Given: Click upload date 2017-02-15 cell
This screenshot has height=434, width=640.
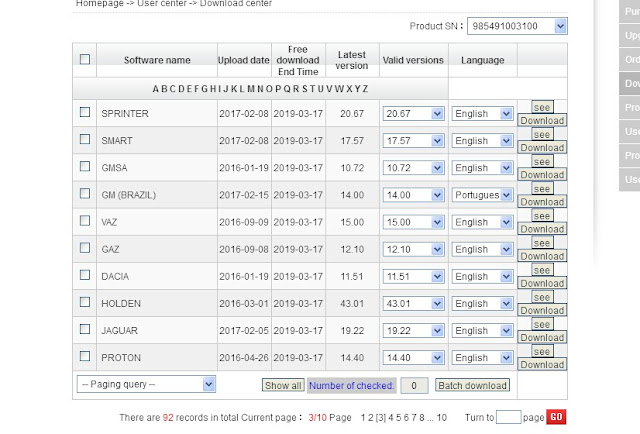Looking at the screenshot, I should point(244,195).
